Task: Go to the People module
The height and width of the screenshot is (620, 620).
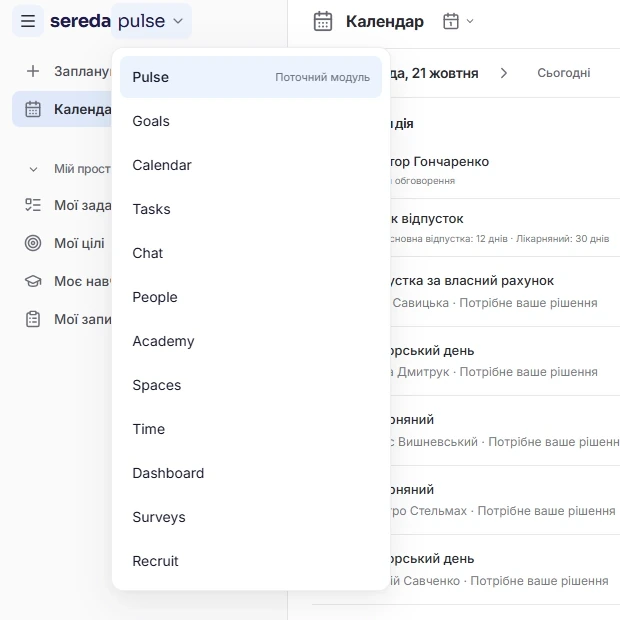Action: tap(251, 297)
